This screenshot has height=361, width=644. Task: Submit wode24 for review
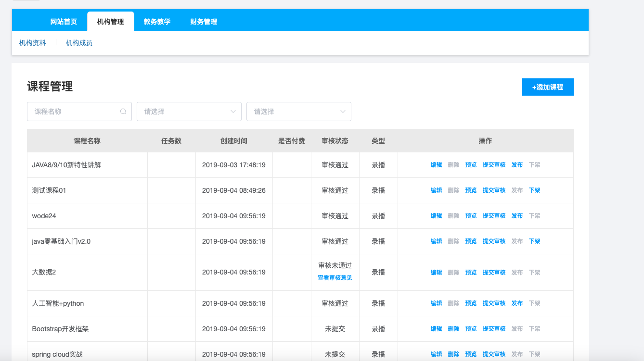[x=494, y=216]
